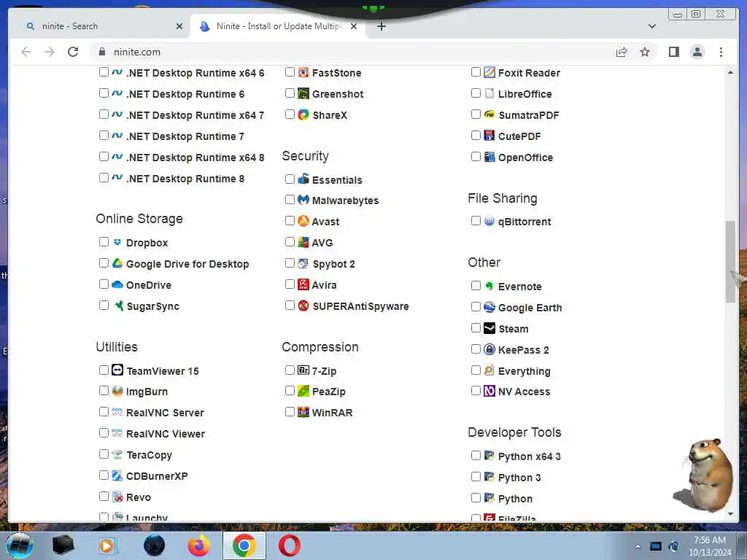The image size is (747, 560).
Task: Click the Avast logo icon
Action: point(303,221)
